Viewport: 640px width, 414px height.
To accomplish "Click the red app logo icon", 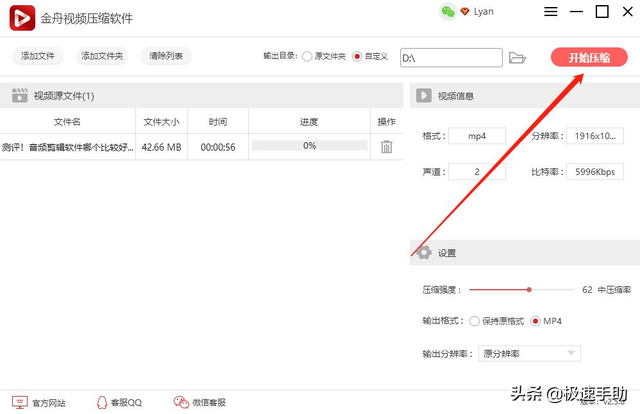I will [22, 18].
